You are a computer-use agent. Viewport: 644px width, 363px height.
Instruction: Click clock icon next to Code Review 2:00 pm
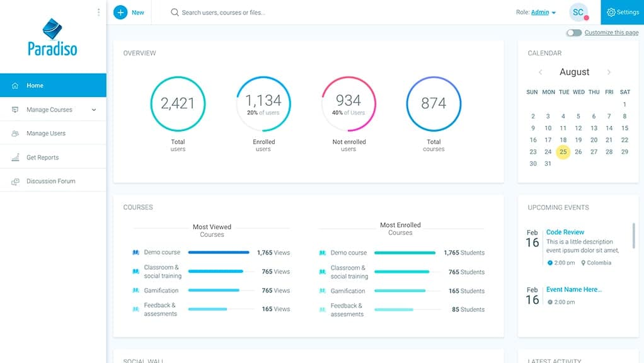(x=550, y=263)
